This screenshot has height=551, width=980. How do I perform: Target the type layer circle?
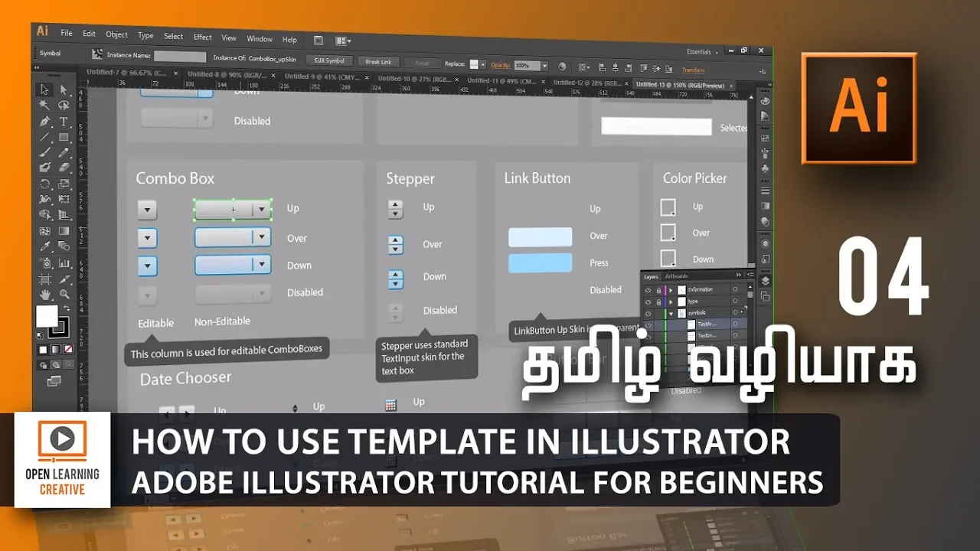tap(735, 301)
